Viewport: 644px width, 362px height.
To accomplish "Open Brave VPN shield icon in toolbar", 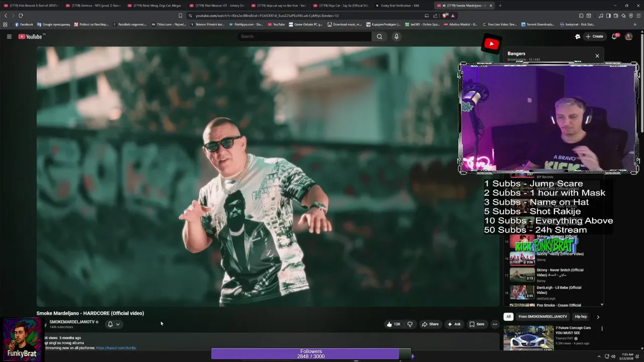I will point(631,16).
